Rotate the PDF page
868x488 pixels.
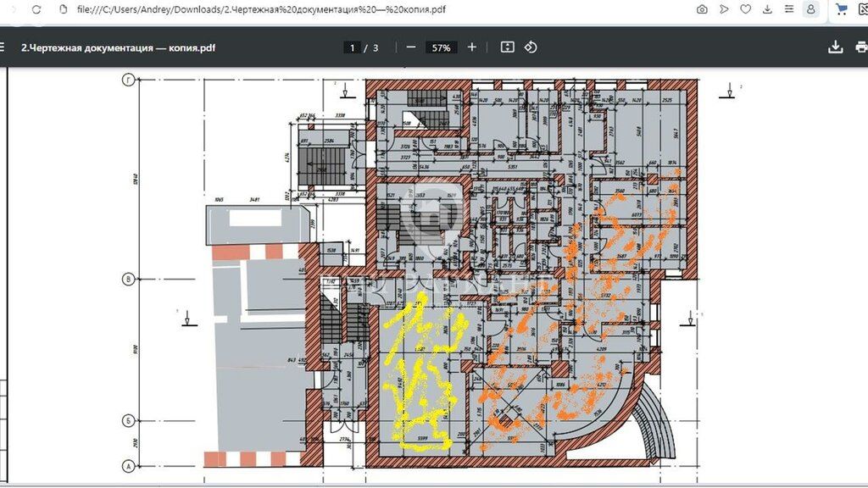click(x=531, y=47)
